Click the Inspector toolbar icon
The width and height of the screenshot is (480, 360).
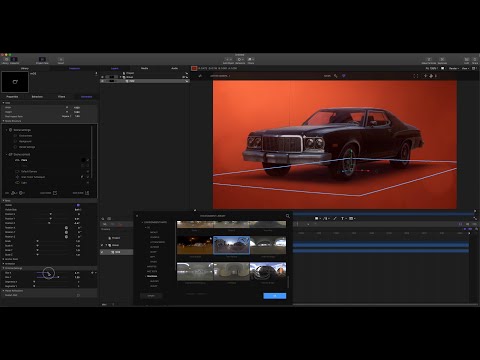pyautogui.click(x=14, y=59)
